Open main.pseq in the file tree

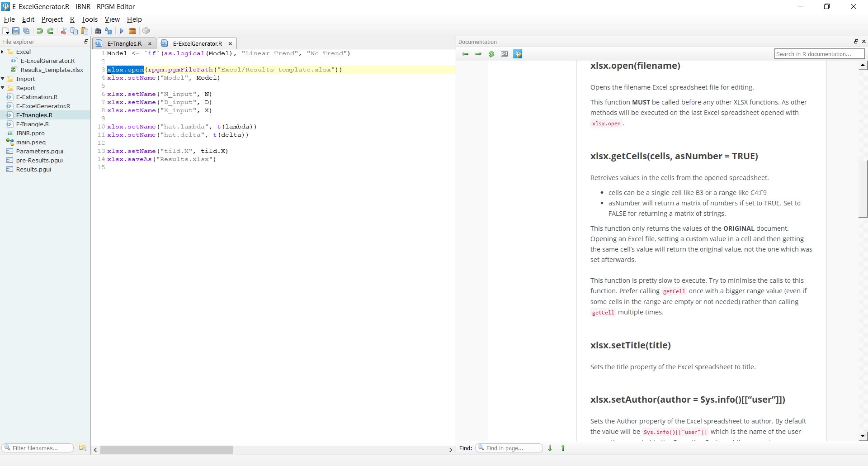tap(31, 142)
